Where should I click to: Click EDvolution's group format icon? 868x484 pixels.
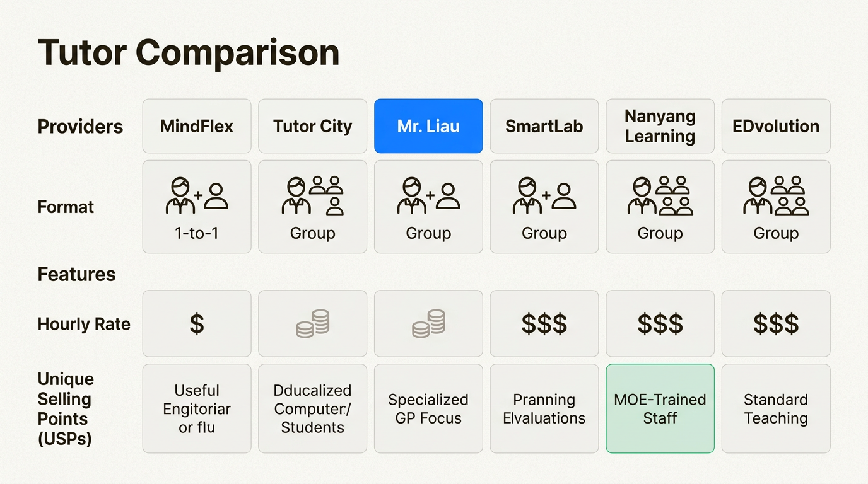[776, 195]
